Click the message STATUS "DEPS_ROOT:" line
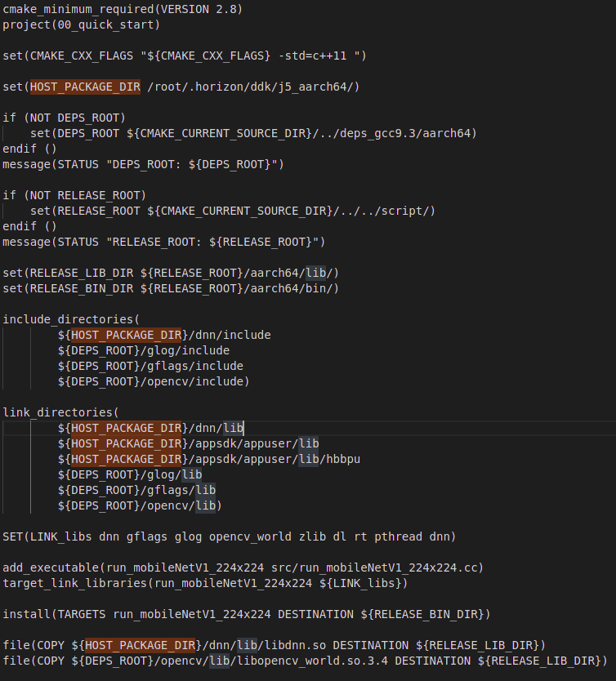Image resolution: width=616 pixels, height=681 pixels. [143, 164]
